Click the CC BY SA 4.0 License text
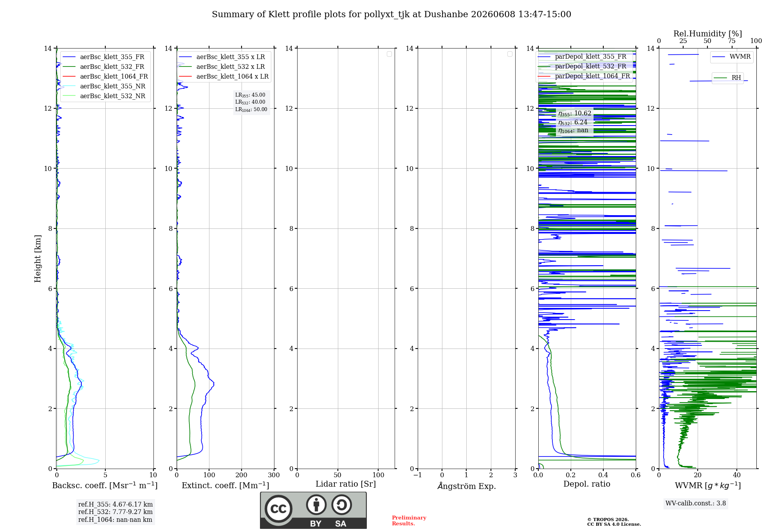Screen dimensions: 783x532 point(614,524)
